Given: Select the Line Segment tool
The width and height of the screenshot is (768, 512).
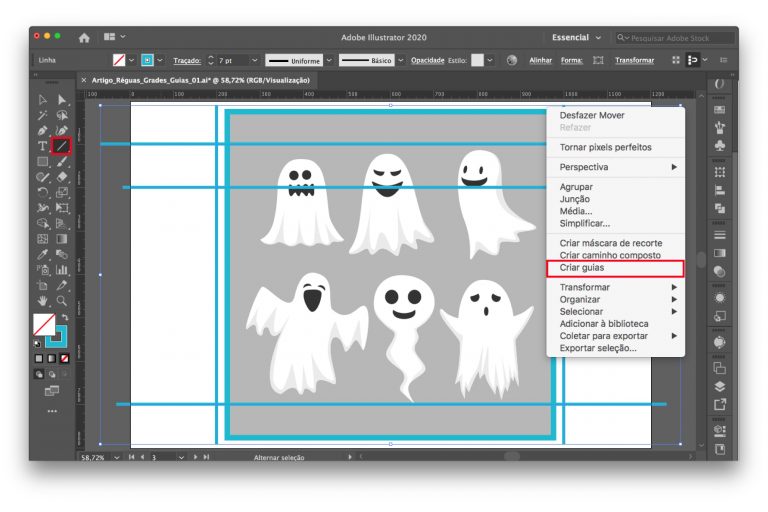Looking at the screenshot, I should tap(62, 146).
